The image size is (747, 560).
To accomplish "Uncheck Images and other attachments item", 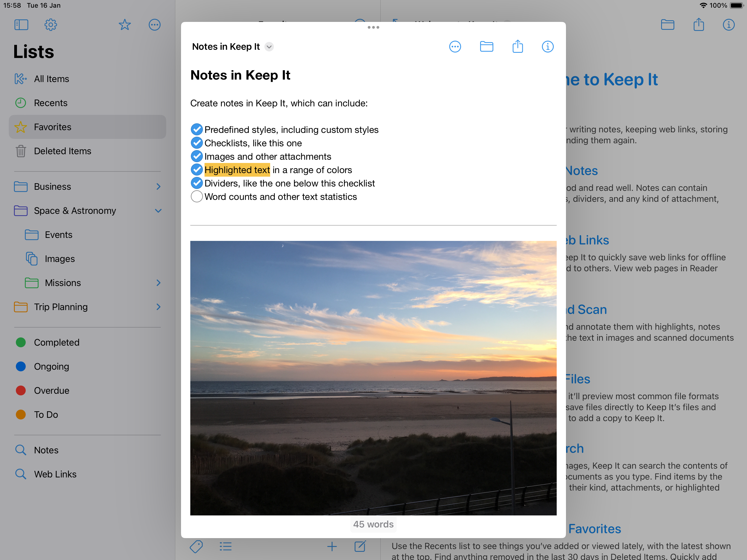I will [x=197, y=156].
